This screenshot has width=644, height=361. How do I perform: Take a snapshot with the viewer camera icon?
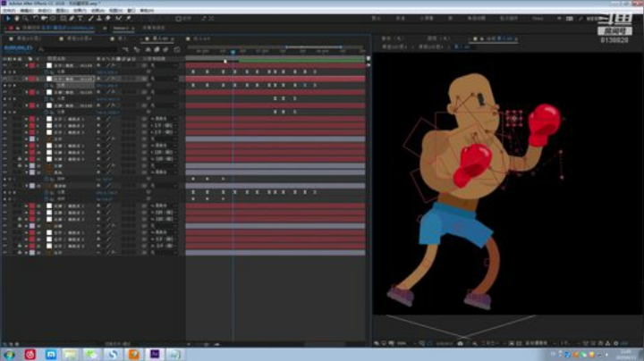(x=460, y=343)
